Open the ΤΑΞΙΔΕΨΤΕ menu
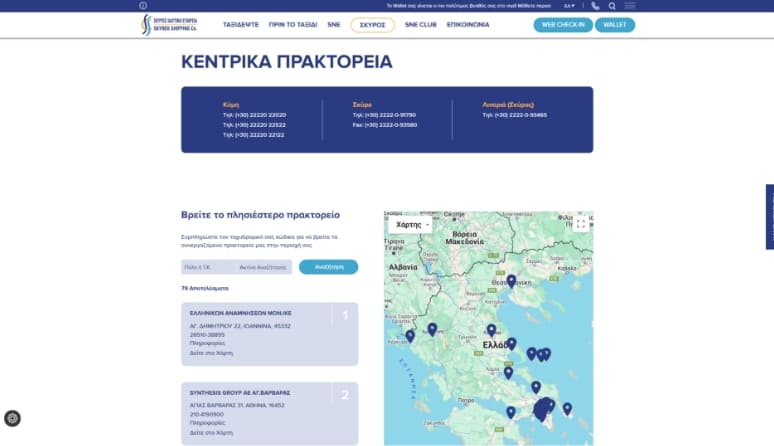The width and height of the screenshot is (774, 446). point(241,25)
